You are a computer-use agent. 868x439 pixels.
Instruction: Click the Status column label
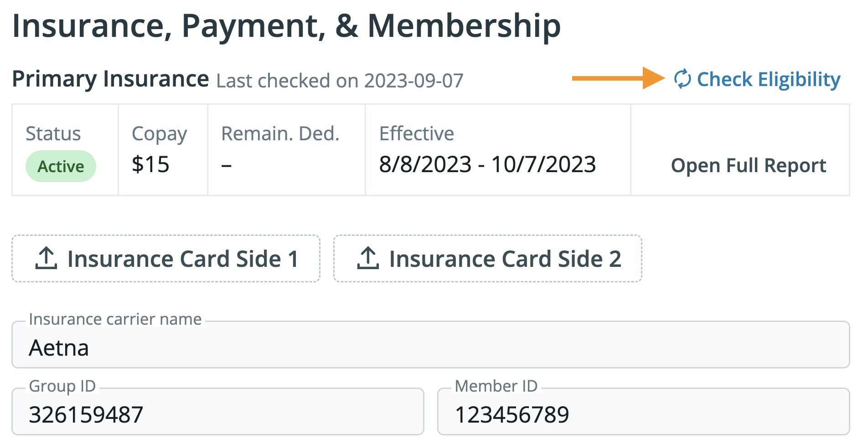pyautogui.click(x=53, y=133)
